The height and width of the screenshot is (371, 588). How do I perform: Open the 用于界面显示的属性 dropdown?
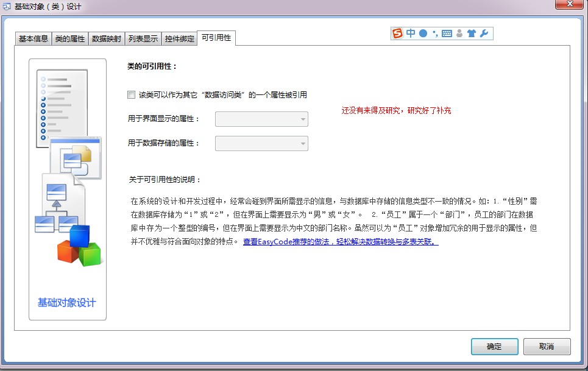[261, 119]
